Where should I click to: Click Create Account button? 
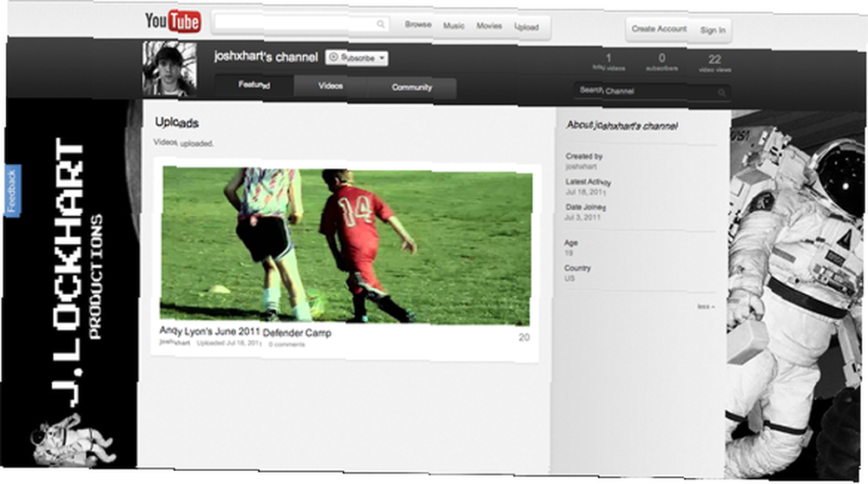[x=659, y=29]
